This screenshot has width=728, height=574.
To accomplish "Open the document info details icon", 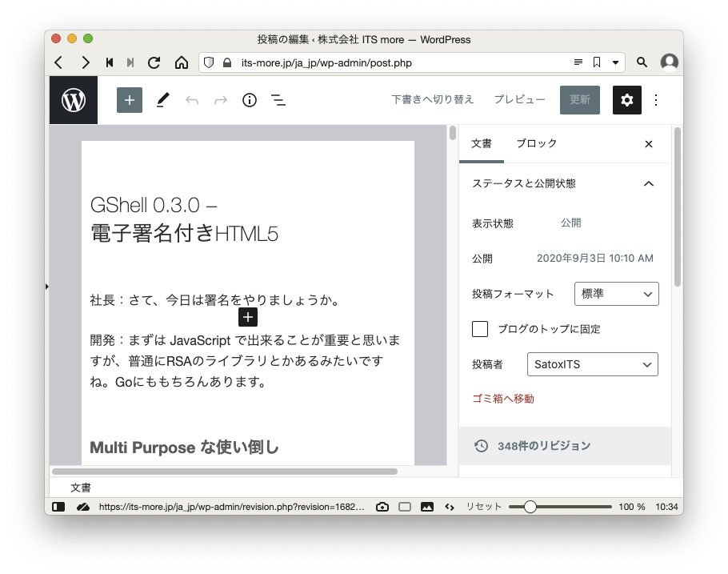I will [250, 100].
